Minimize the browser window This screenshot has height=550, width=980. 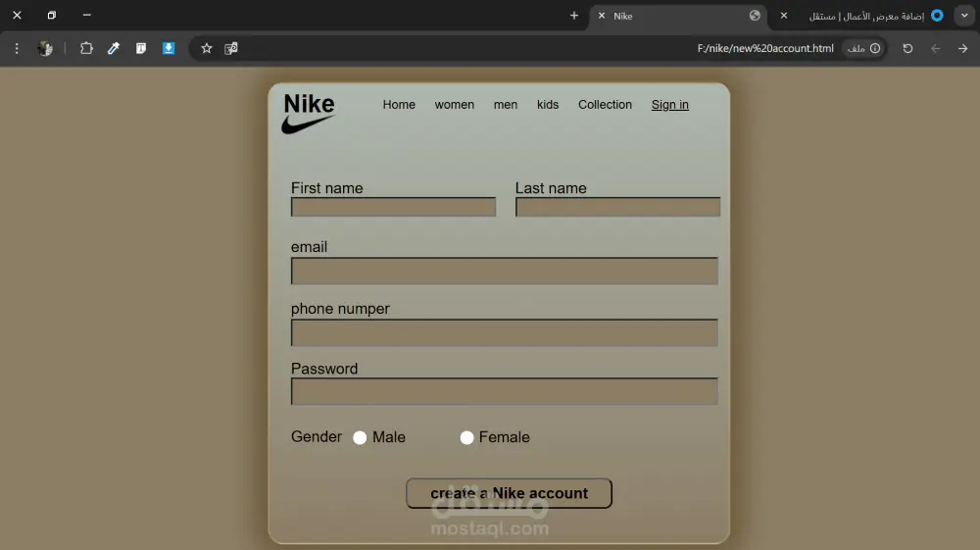87,15
